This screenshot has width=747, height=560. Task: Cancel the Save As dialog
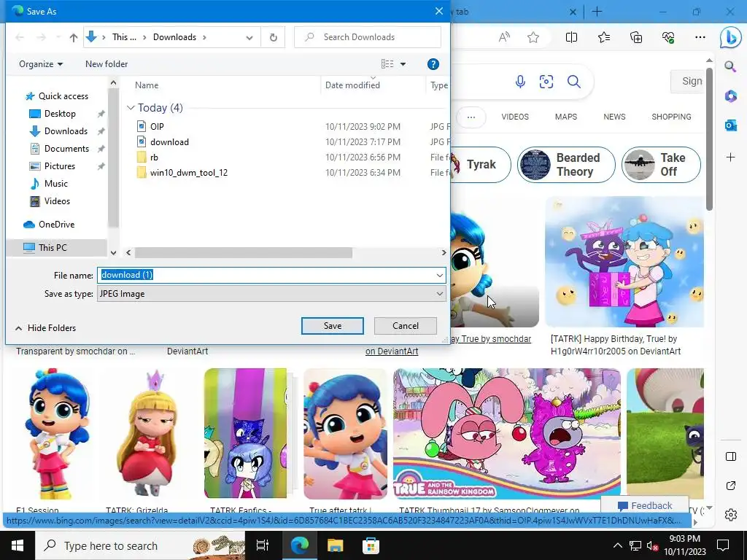point(406,326)
